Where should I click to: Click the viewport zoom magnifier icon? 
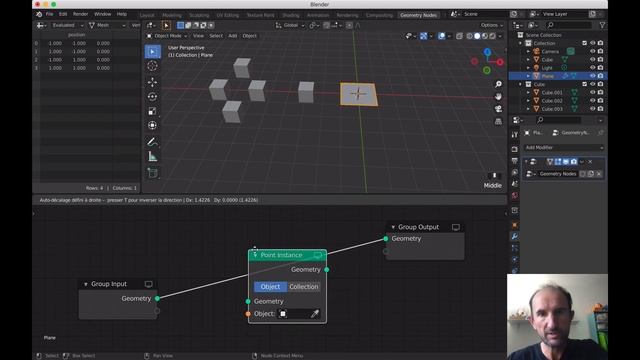click(498, 84)
